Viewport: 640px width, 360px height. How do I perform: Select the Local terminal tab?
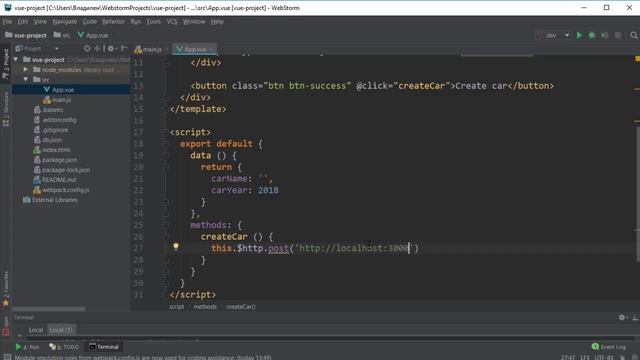tap(36, 330)
